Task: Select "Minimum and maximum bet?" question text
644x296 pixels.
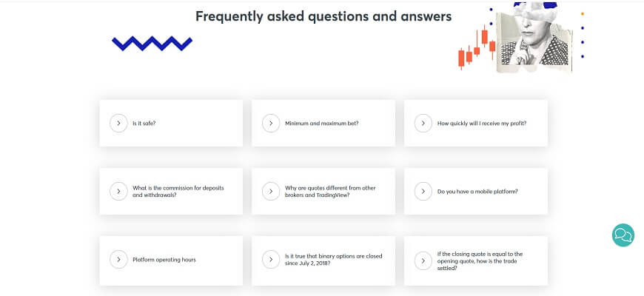Action: [x=321, y=124]
